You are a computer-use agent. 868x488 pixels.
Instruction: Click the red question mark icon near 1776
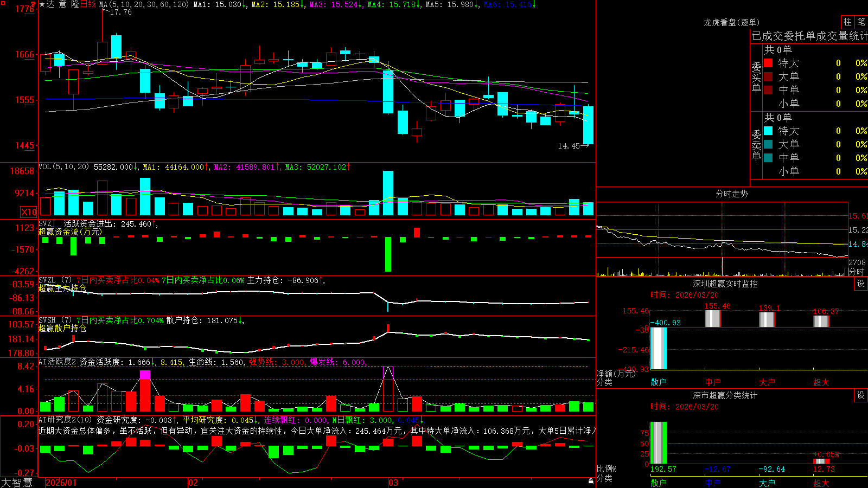click(x=34, y=5)
